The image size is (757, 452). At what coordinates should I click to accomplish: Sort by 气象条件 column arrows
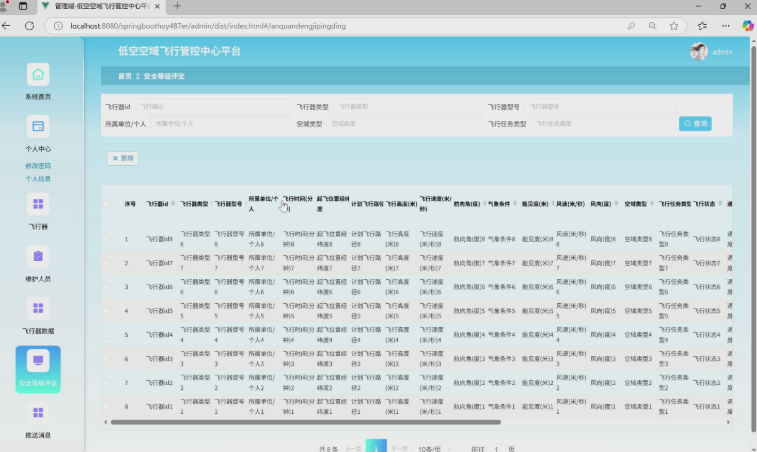pyautogui.click(x=515, y=204)
